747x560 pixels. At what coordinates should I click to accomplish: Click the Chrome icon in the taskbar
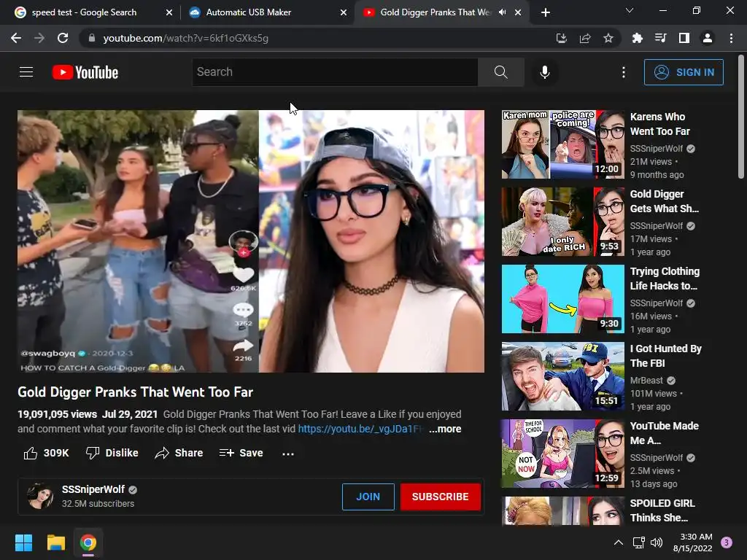click(x=88, y=542)
